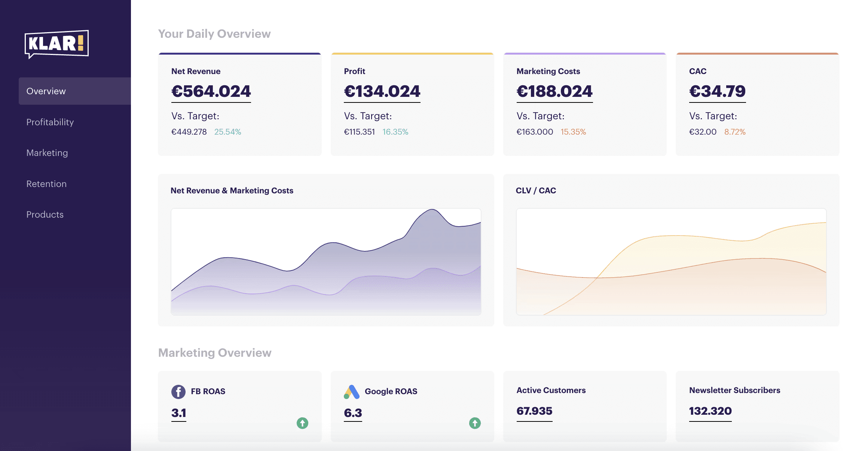
Task: Click the Facebook icon beside FB ROAS
Action: [178, 392]
